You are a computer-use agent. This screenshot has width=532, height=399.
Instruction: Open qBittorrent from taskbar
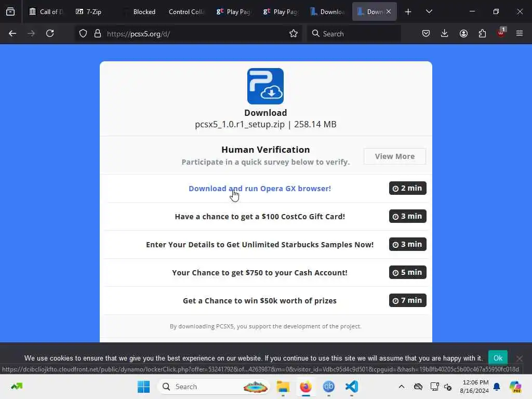(x=328, y=387)
